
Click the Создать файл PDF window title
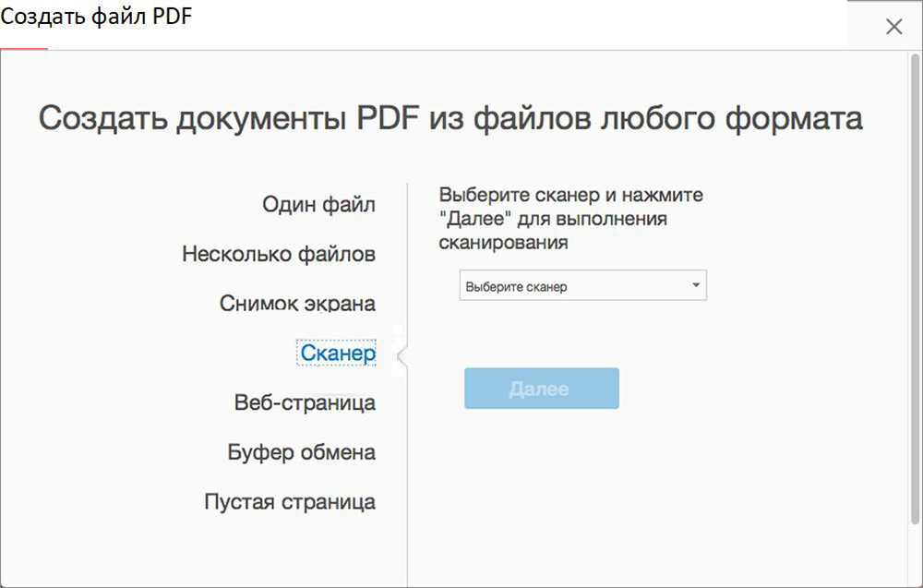click(96, 18)
